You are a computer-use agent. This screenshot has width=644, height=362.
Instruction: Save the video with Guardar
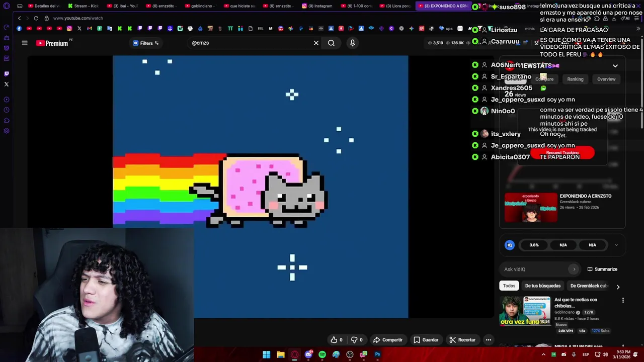click(426, 340)
